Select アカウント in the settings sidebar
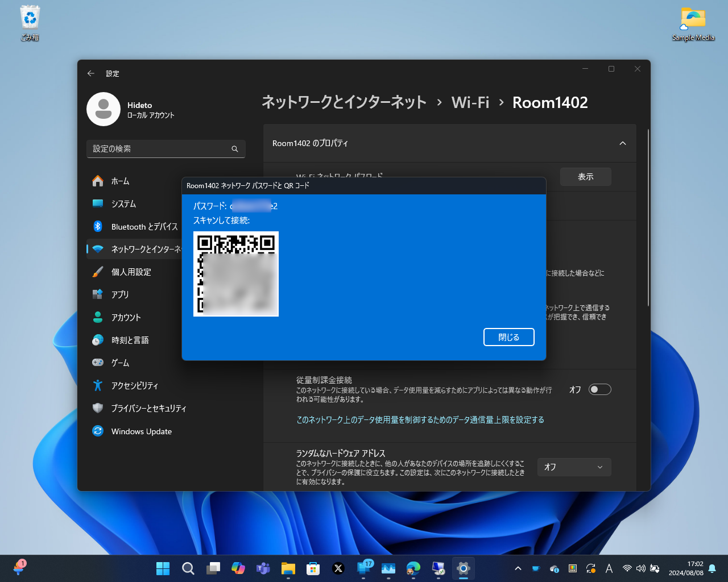This screenshot has width=728, height=582. coord(126,317)
